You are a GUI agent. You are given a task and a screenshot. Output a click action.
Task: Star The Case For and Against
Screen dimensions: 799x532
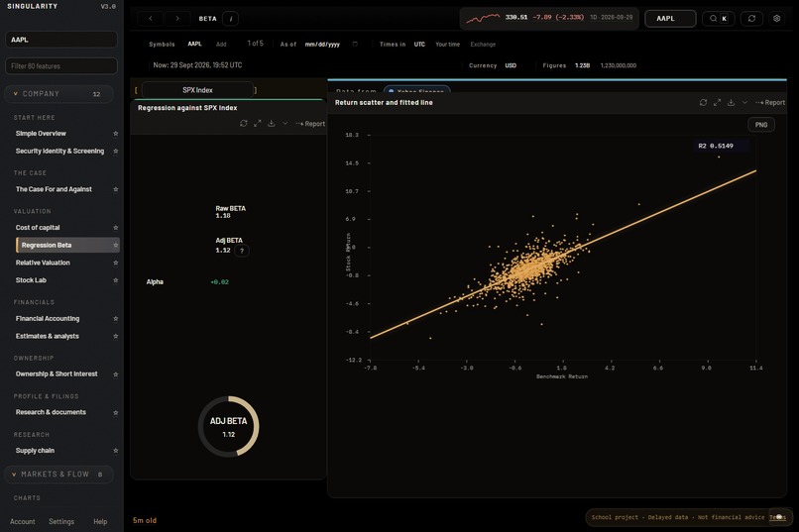(116, 189)
